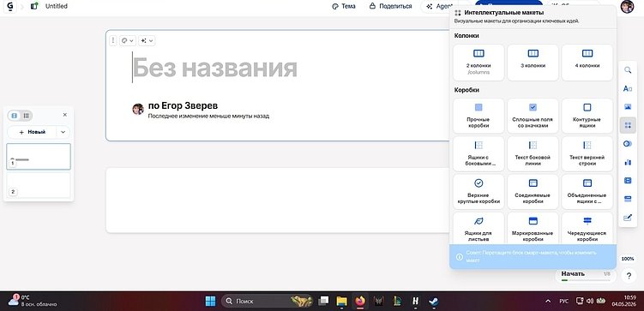Insert the 2 колонки layout
This screenshot has height=311, width=644.
point(478,63)
